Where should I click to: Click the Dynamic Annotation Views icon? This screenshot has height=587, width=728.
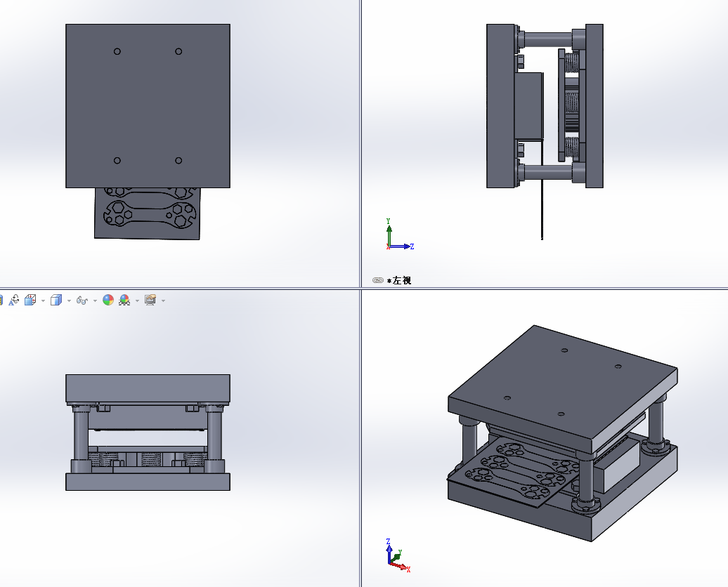pos(14,301)
